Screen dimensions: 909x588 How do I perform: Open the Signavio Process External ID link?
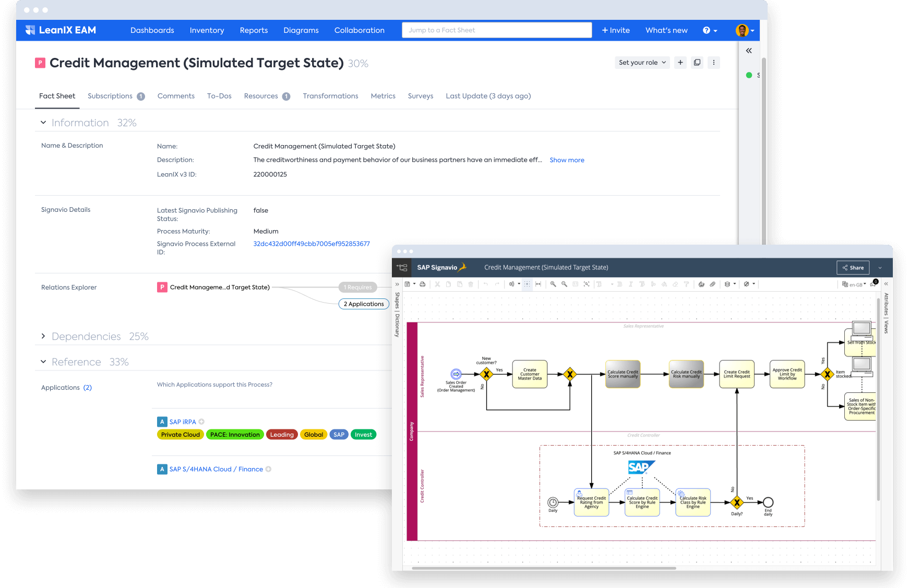coord(312,244)
